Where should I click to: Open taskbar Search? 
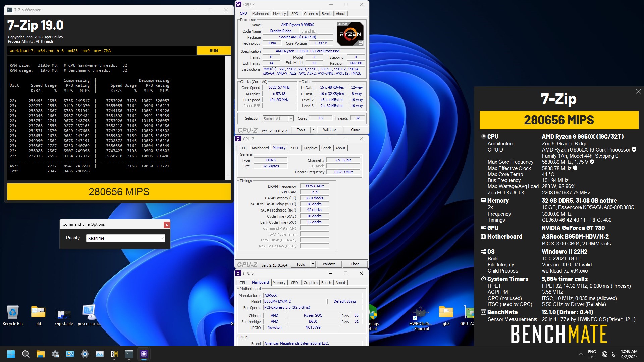[x=25, y=354]
